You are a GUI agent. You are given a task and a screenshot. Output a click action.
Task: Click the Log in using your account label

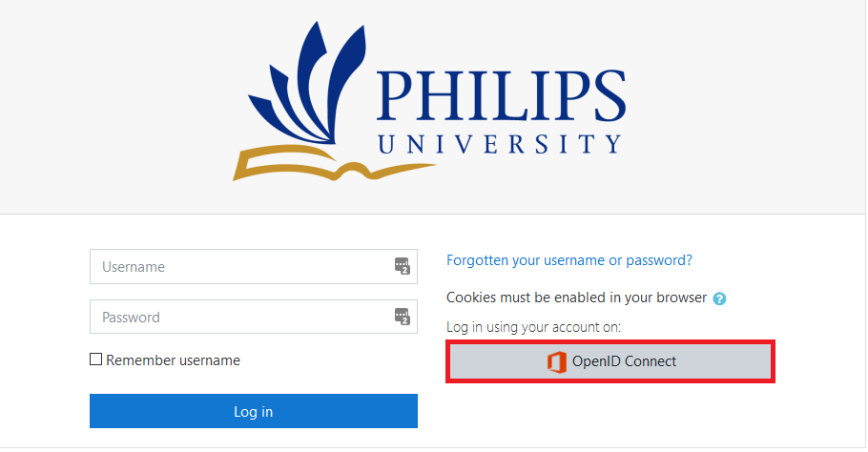[x=533, y=327]
